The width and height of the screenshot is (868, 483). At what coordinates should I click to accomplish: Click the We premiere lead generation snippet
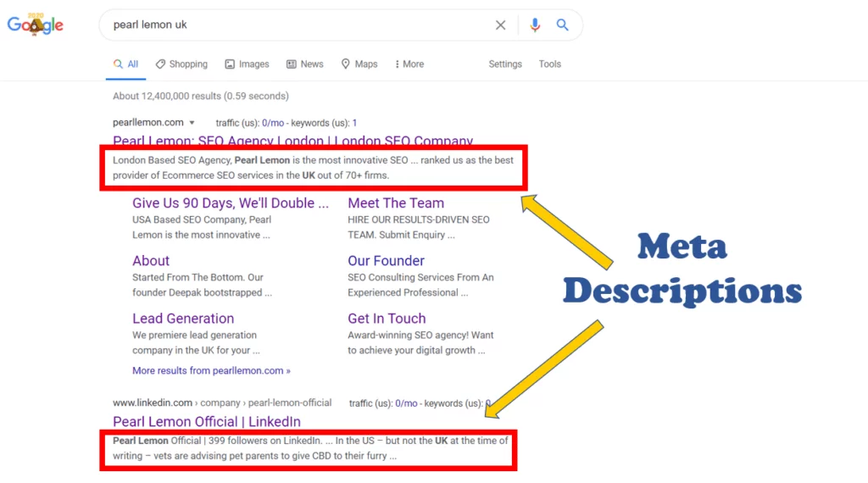click(196, 342)
